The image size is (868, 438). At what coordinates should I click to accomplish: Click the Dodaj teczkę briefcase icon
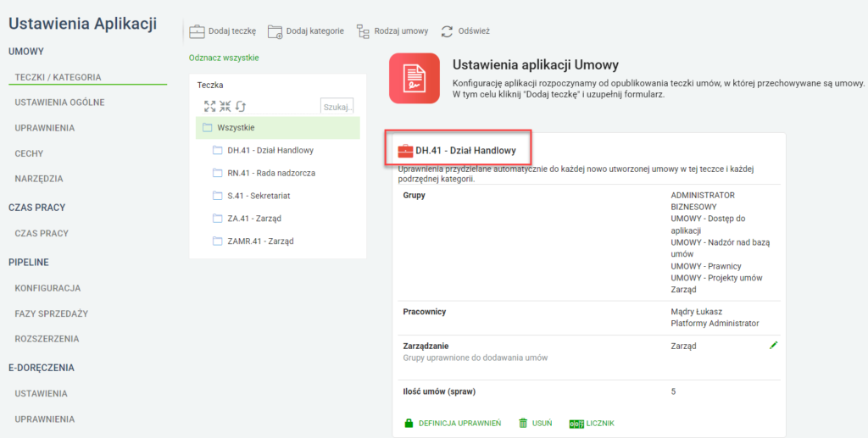coord(197,31)
